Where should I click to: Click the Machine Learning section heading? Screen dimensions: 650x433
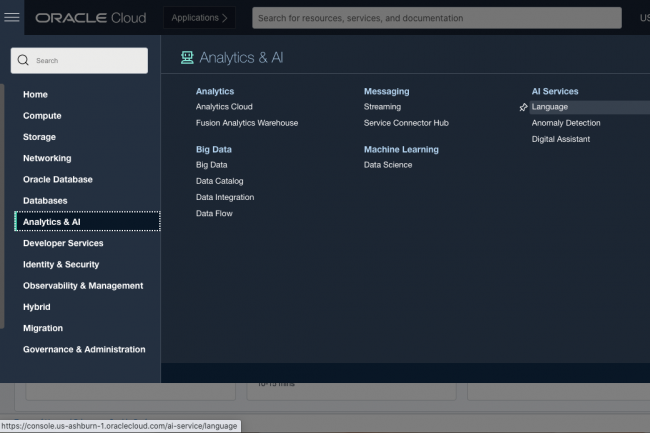pos(401,149)
